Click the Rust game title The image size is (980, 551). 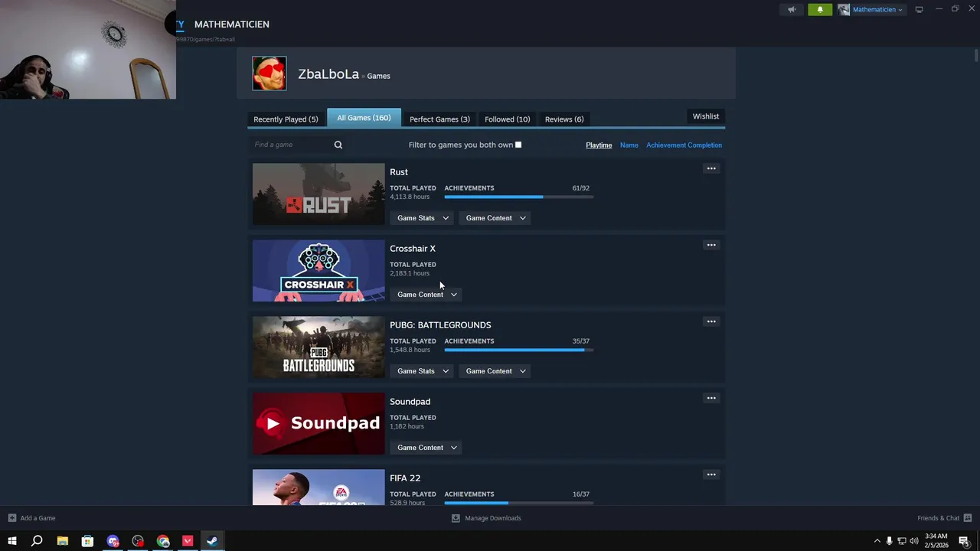pyautogui.click(x=399, y=172)
